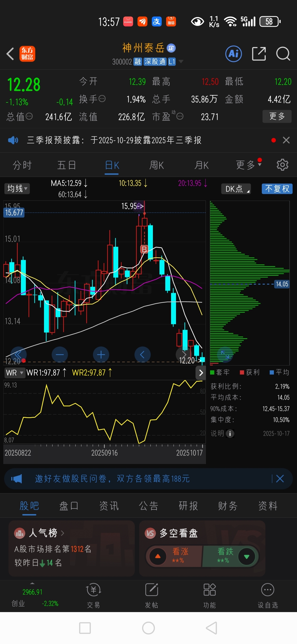Screen dimensions: 297x644
Task: Tap the 多空看盘 card title
Action: click(179, 533)
